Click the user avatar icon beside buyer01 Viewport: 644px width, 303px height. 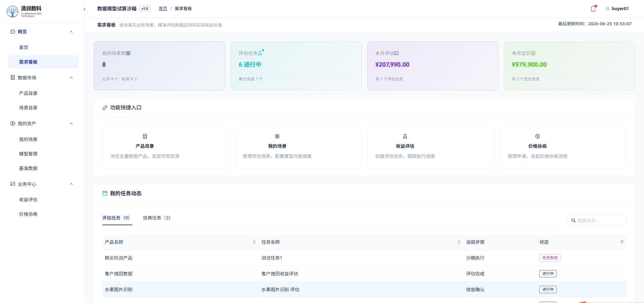[607, 9]
